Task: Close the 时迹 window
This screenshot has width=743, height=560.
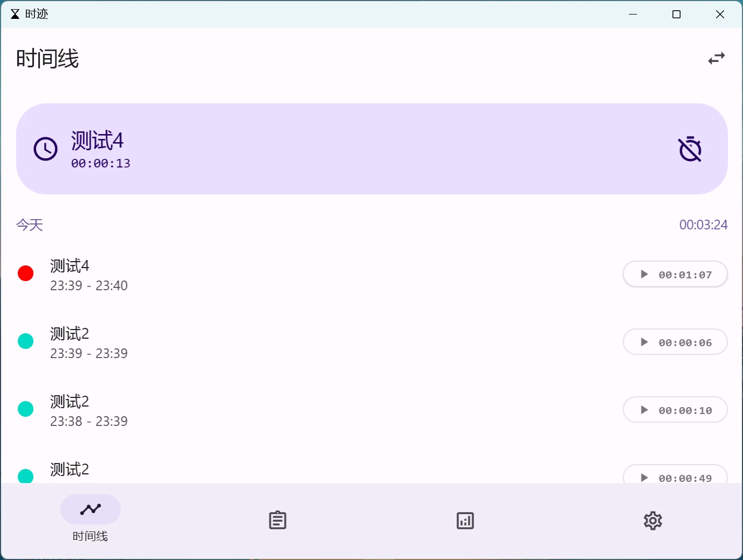Action: click(x=720, y=14)
